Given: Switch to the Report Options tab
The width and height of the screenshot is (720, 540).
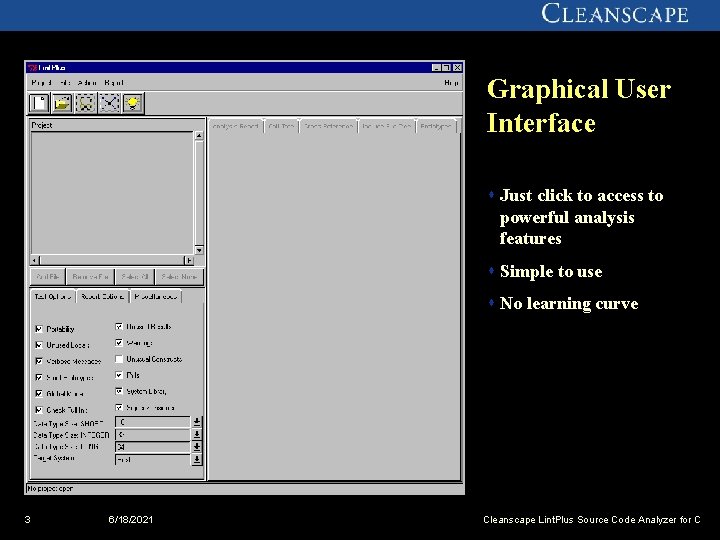Looking at the screenshot, I should [103, 297].
